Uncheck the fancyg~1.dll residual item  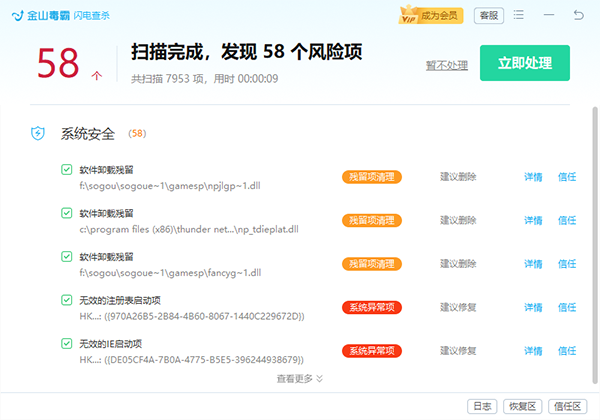(67, 256)
